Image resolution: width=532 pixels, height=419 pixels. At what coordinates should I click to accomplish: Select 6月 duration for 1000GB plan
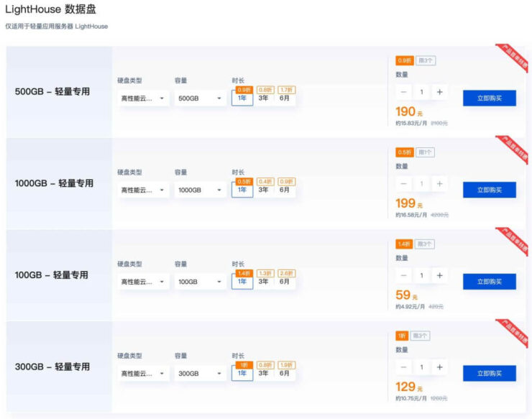point(284,190)
